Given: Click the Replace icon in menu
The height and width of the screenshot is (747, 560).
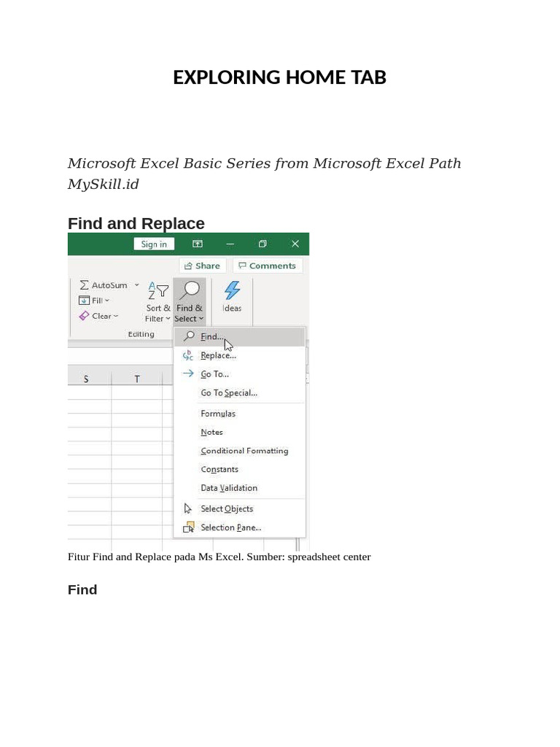Looking at the screenshot, I should [x=188, y=355].
